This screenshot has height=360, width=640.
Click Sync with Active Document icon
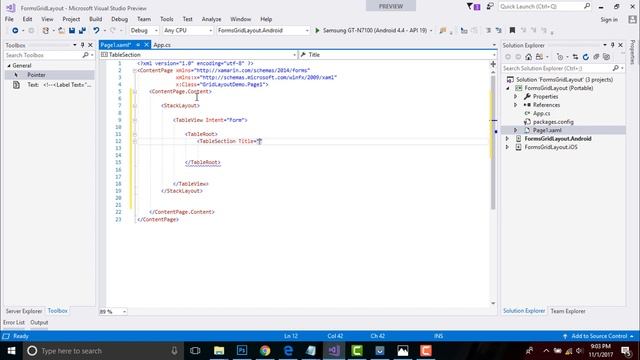pos(575,57)
